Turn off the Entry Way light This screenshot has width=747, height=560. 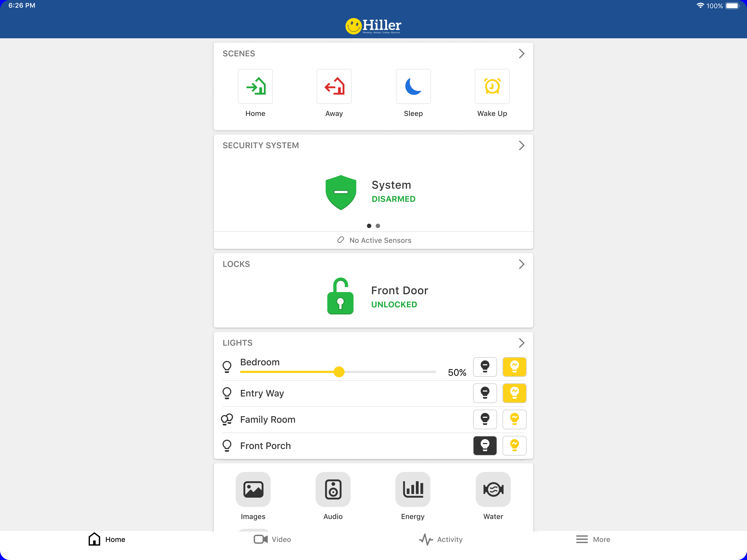(x=485, y=393)
